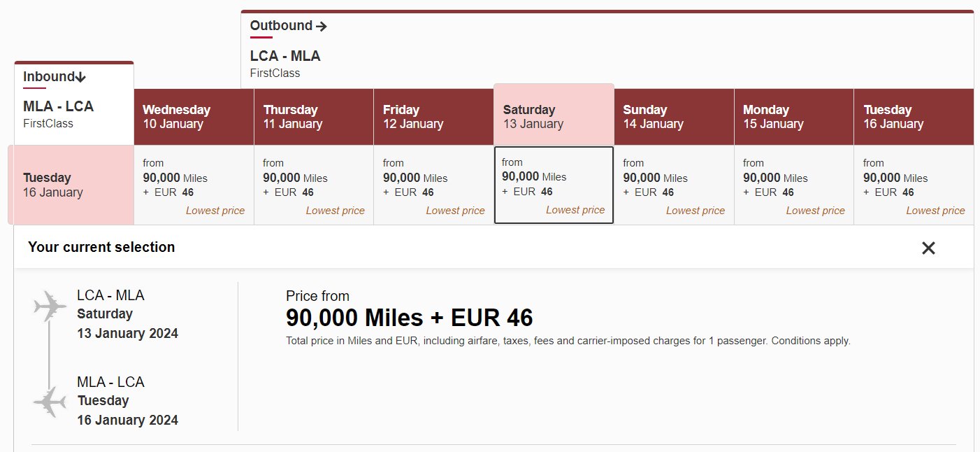Image resolution: width=980 pixels, height=452 pixels.
Task: Select the highlighted Saturday 13 January header
Action: tap(554, 115)
